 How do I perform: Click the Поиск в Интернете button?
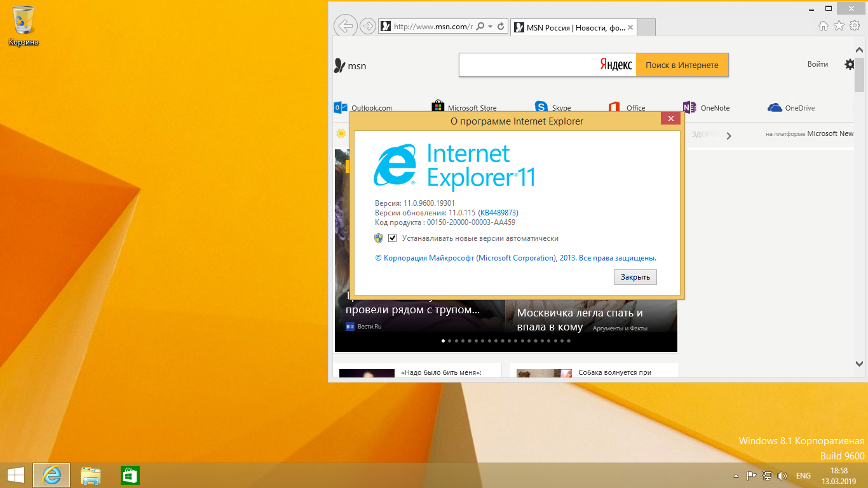pos(682,65)
